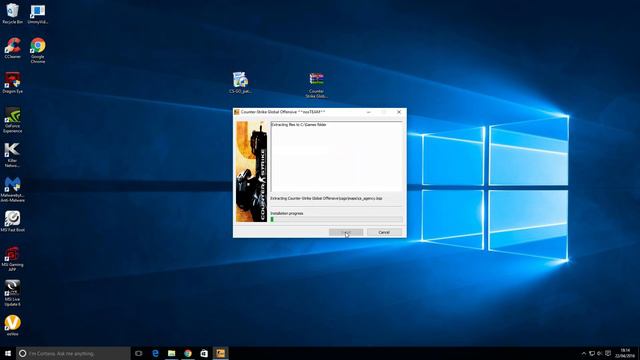Select the CS-GO patch installer desktop icon
640x360 pixels.
pos(240,83)
